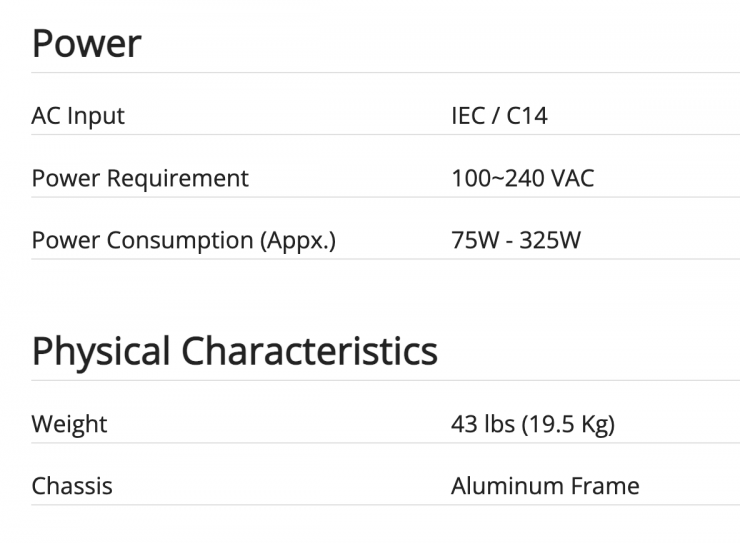This screenshot has width=740, height=543.
Task: Click the Power section heading
Action: click(87, 44)
